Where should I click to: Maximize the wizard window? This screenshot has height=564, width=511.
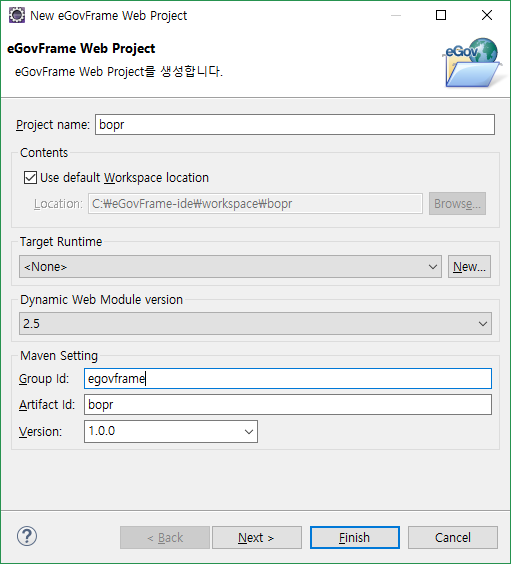441,15
